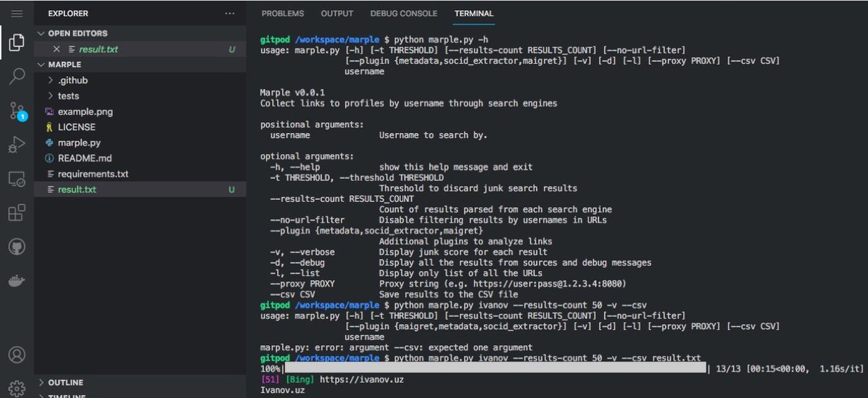Image resolution: width=868 pixels, height=398 pixels.
Task: Click 'Marple v0.0.1' text in terminal
Action: pyautogui.click(x=292, y=93)
